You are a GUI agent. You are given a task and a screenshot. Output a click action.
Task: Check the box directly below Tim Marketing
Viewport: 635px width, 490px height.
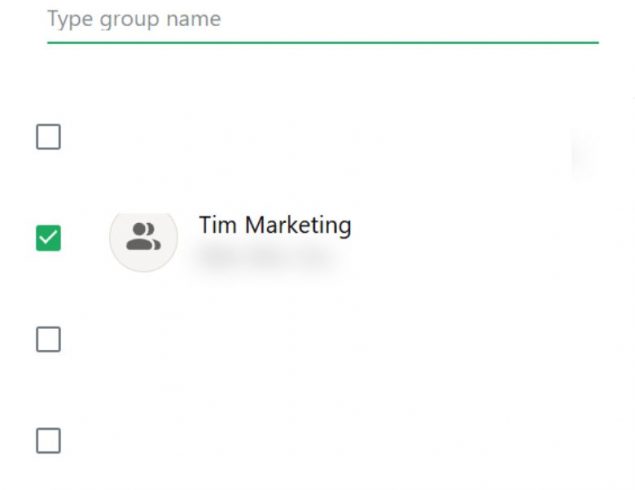tap(48, 340)
